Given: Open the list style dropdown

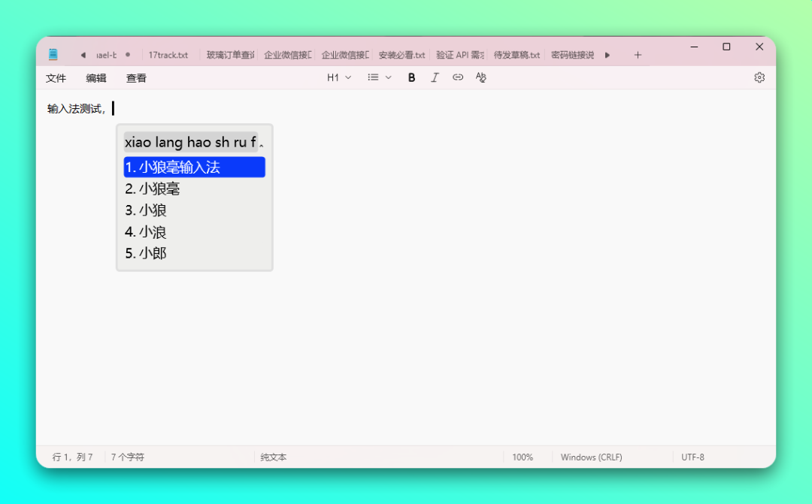Looking at the screenshot, I should (380, 77).
